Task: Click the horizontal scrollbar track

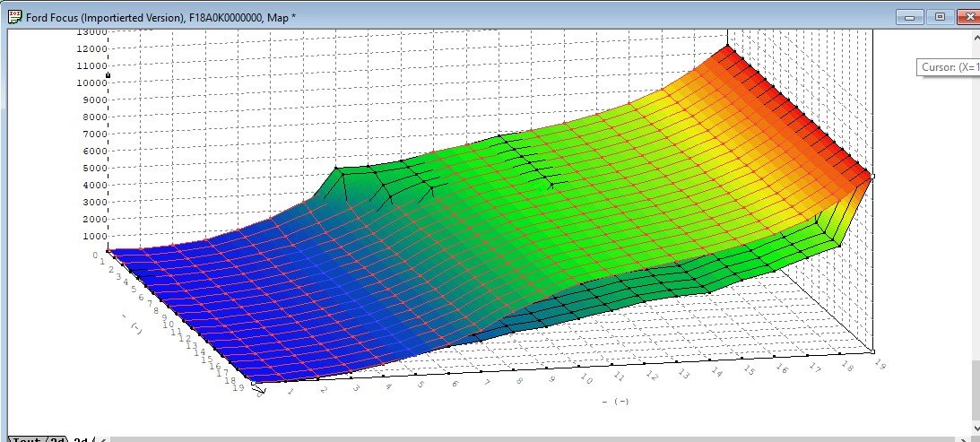Action: click(532, 439)
